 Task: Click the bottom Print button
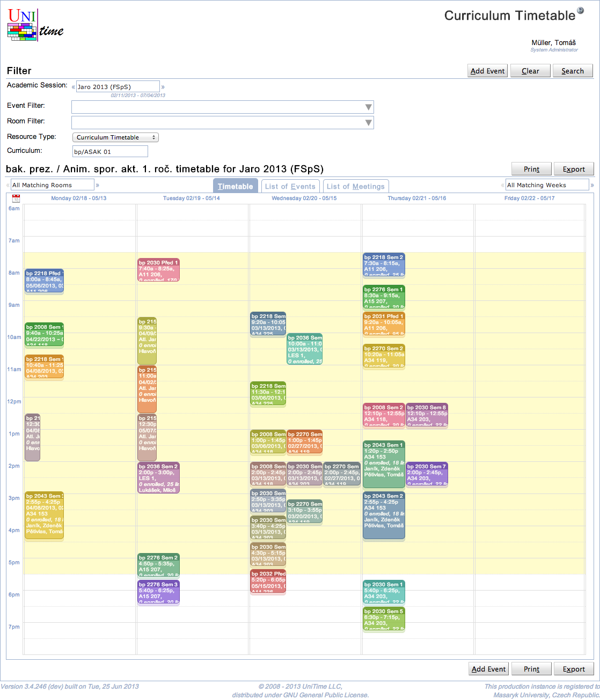tap(531, 669)
